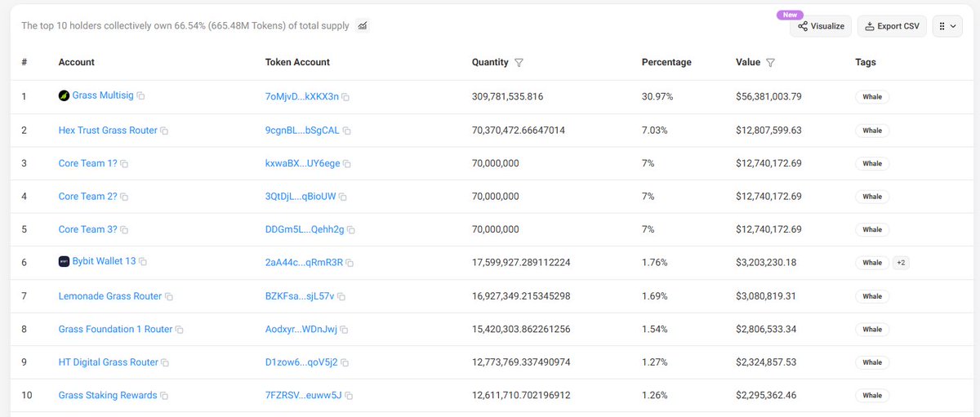This screenshot has height=417, width=980.
Task: Filter the Quantity column
Action: [x=519, y=62]
